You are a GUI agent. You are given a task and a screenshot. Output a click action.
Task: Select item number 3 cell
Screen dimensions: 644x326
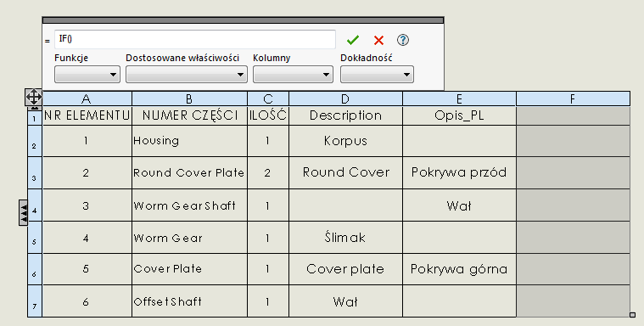point(87,205)
